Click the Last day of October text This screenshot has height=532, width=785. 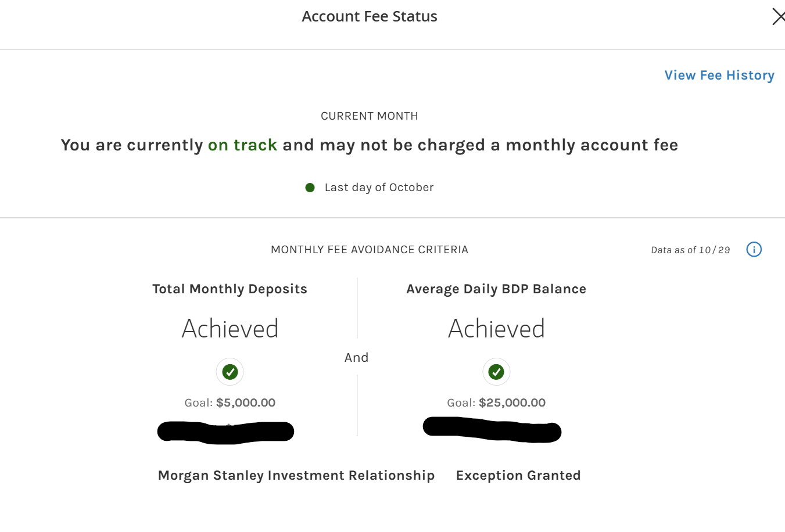[379, 188]
